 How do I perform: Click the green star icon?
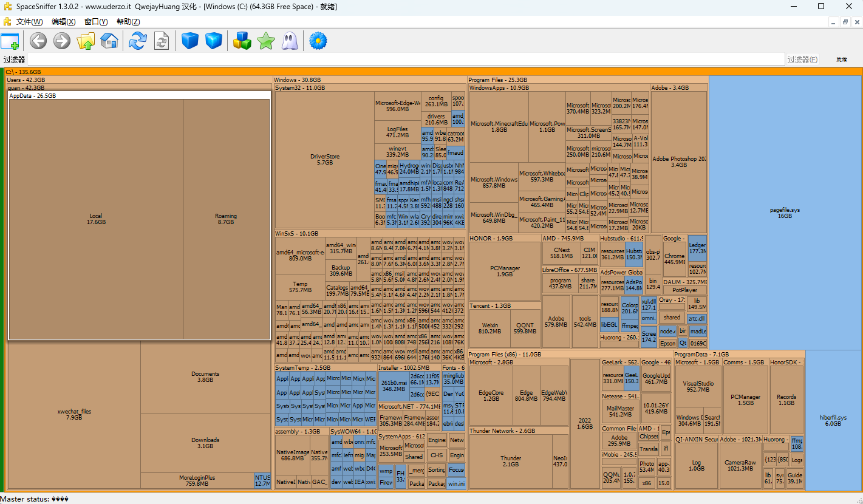tap(266, 41)
